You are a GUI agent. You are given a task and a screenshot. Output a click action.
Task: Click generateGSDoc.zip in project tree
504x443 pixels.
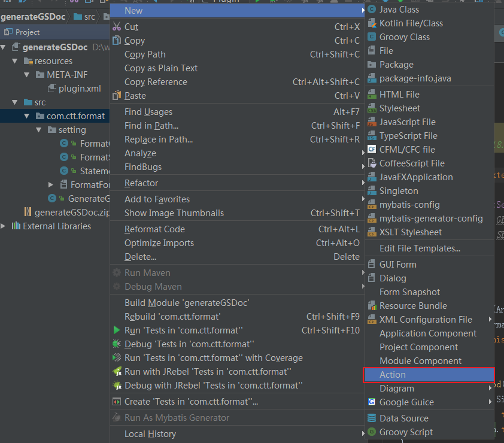(x=72, y=212)
